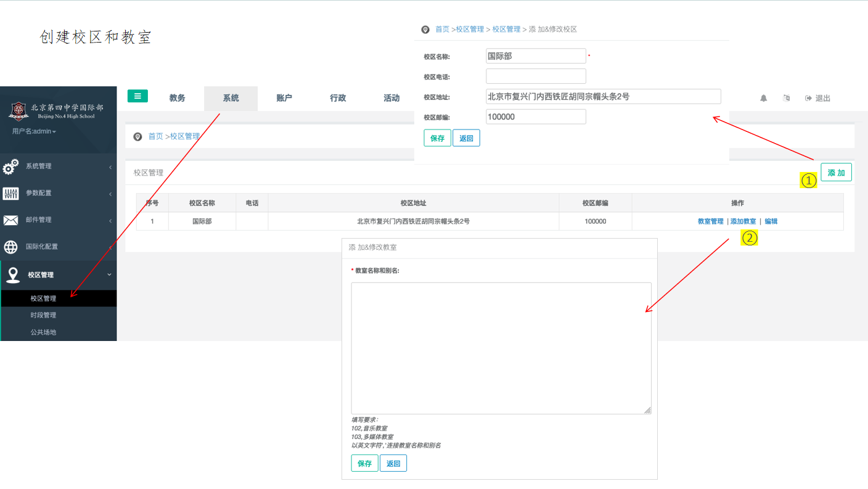Click pin icon in 添加&修改校区 breadcrumb

(425, 30)
